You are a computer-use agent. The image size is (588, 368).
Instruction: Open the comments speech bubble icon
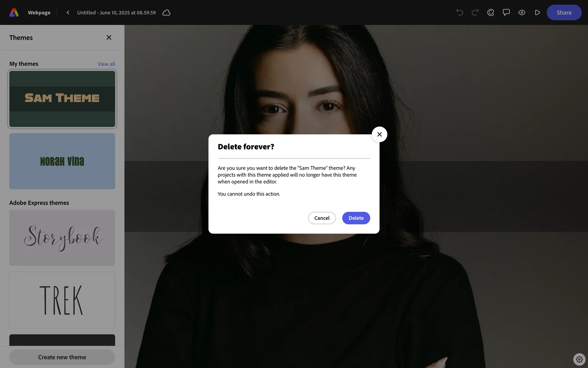(x=506, y=13)
